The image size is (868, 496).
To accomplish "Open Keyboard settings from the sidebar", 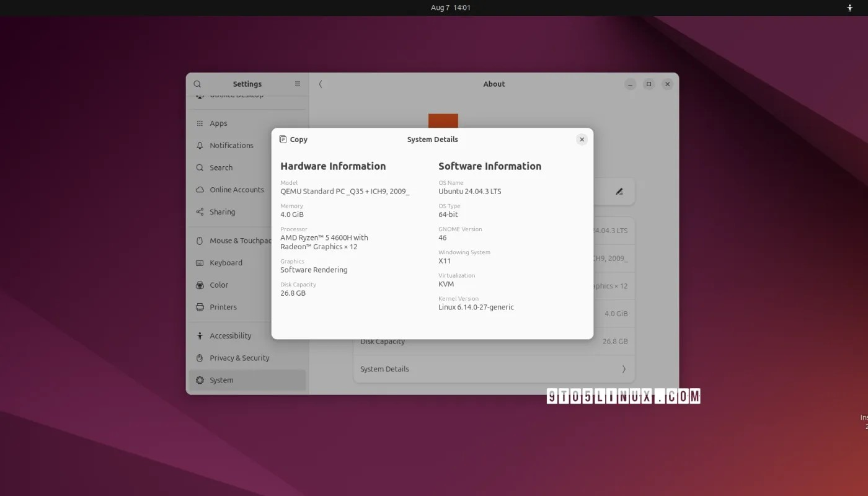I will click(x=225, y=262).
